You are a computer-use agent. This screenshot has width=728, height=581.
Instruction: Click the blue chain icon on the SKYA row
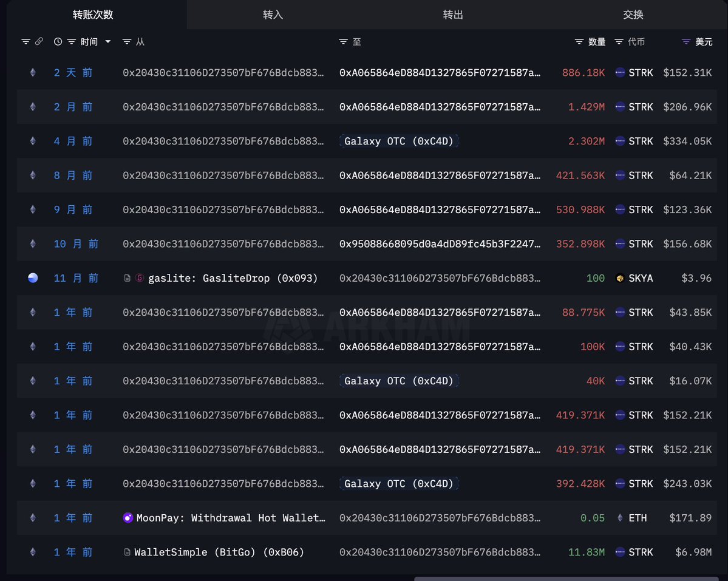coord(33,278)
